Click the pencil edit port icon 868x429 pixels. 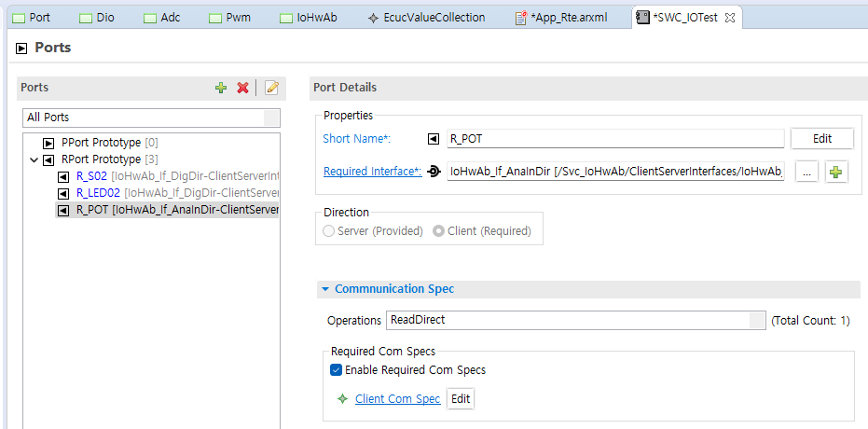click(271, 88)
